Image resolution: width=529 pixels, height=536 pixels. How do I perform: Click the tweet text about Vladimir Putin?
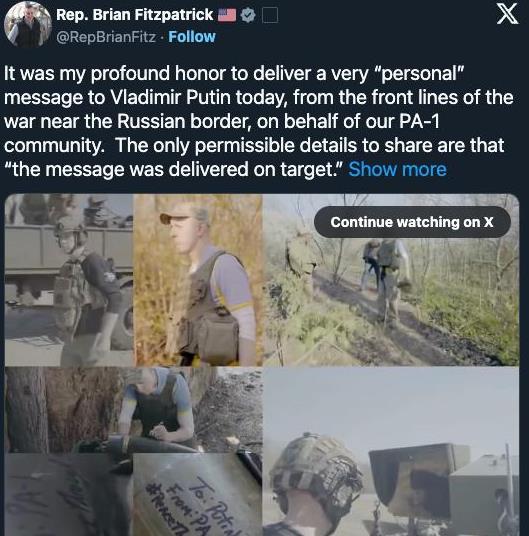tap(259, 121)
